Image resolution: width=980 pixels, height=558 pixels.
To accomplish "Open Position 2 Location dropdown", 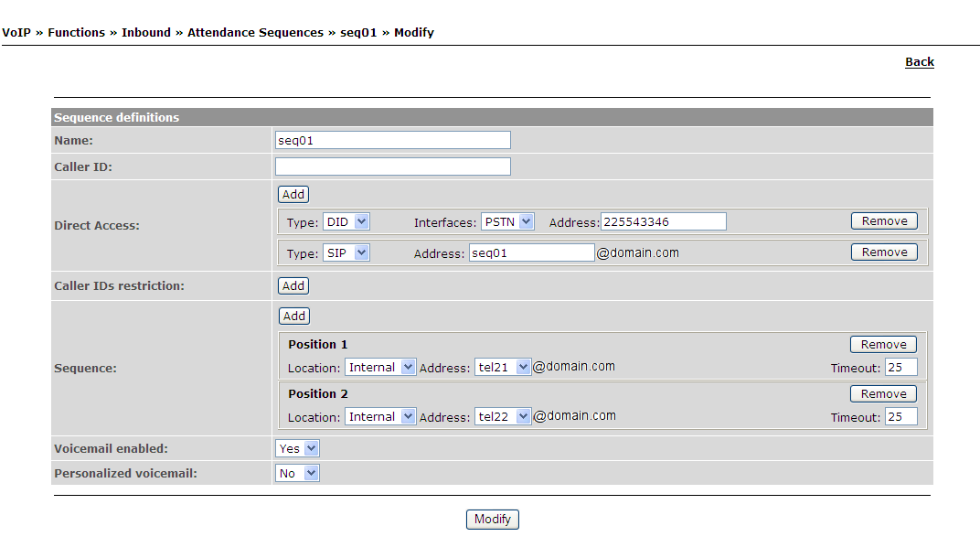I will [x=380, y=416].
